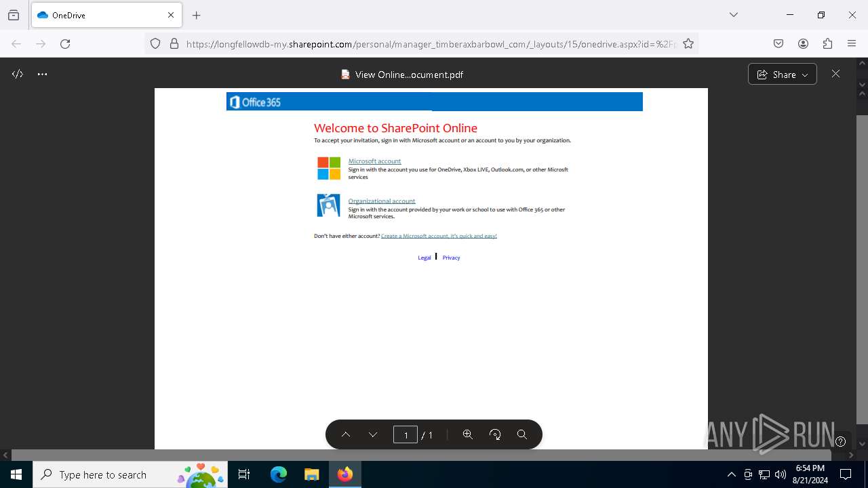
Task: Zoom in using the magnifier plus icon
Action: [x=468, y=434]
